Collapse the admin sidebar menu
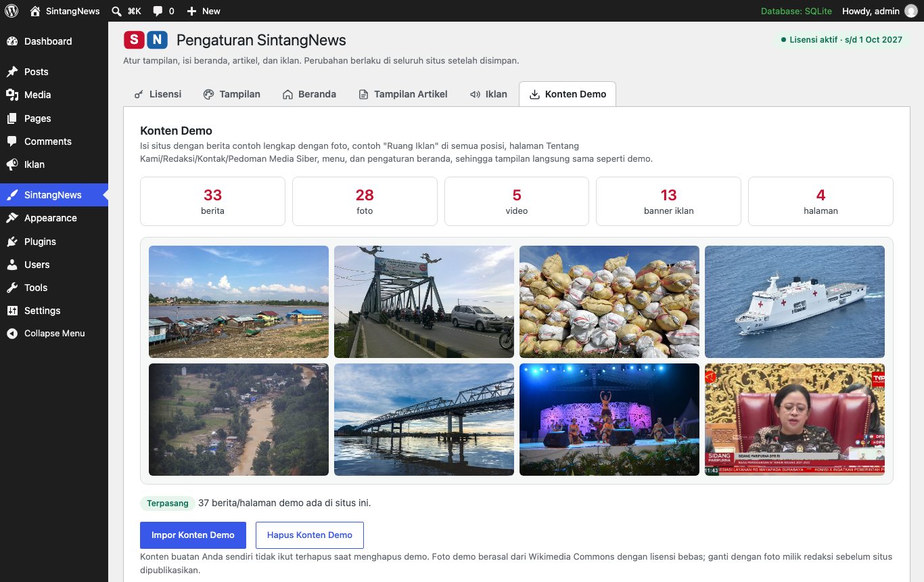924x582 pixels. pyautogui.click(x=54, y=334)
